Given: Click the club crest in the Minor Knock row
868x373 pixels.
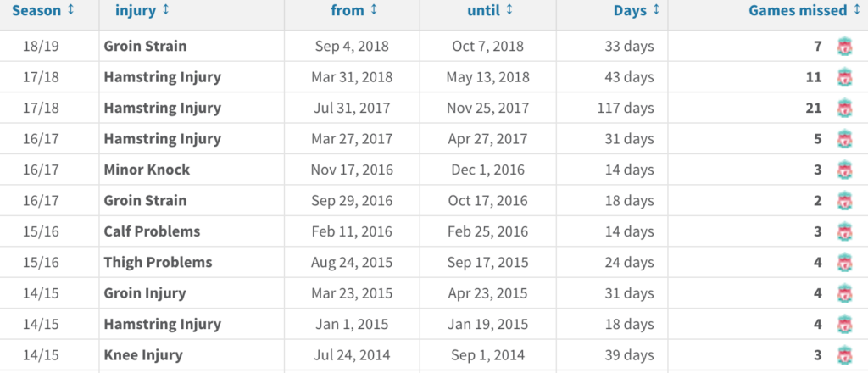Looking at the screenshot, I should coord(844,170).
